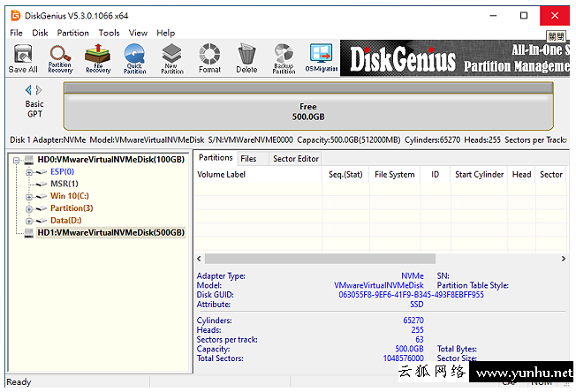
Task: Create a New Partition via toolbar
Action: pyautogui.click(x=172, y=59)
